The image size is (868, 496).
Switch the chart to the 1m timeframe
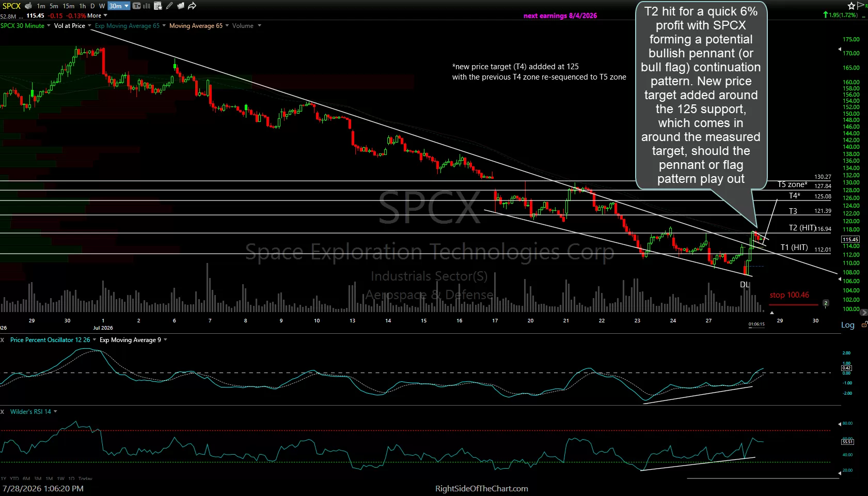(x=41, y=6)
